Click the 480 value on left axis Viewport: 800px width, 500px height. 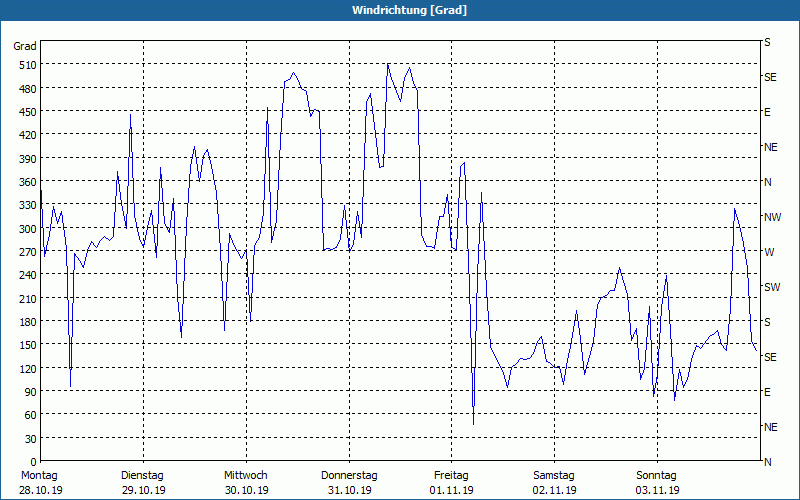click(x=28, y=89)
